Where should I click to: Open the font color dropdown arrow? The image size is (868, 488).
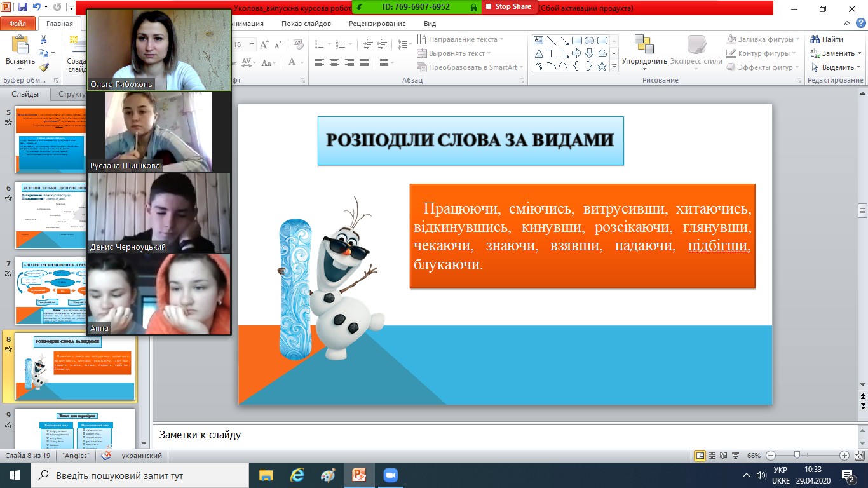pos(302,63)
